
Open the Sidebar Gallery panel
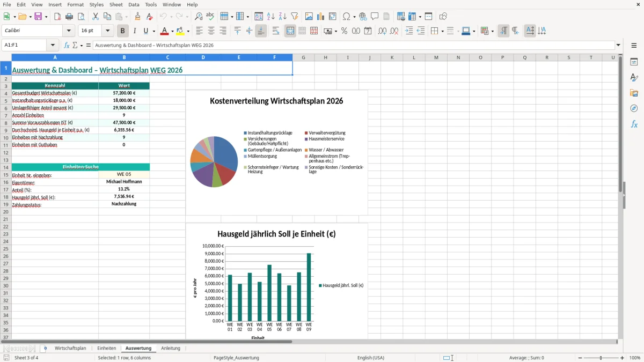pos(634,93)
